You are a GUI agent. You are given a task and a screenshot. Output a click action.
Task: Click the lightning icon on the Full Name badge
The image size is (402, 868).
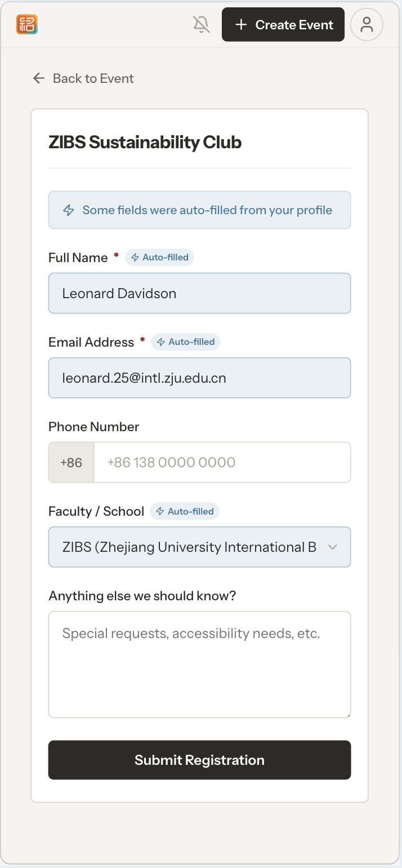coord(135,257)
